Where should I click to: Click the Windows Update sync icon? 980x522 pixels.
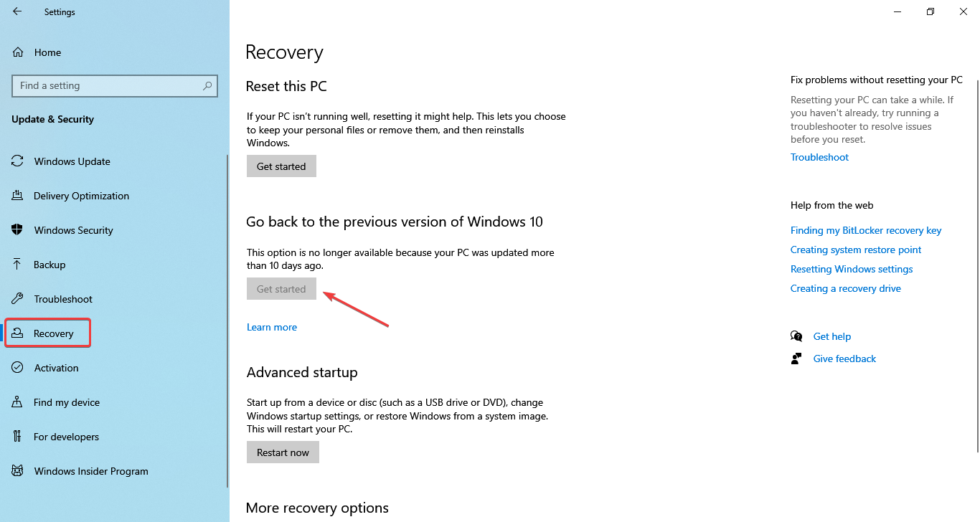pos(18,161)
